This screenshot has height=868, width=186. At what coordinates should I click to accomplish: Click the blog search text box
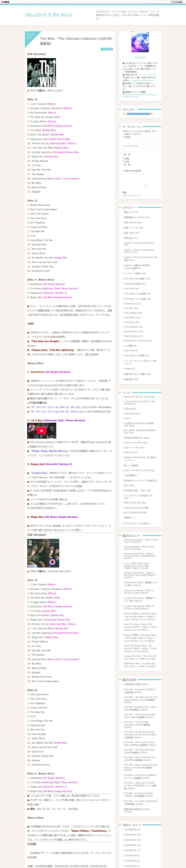[x=159, y=2]
